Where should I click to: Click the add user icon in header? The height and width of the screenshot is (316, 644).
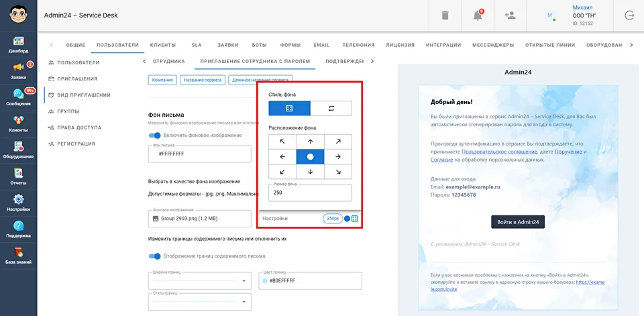pyautogui.click(x=510, y=15)
